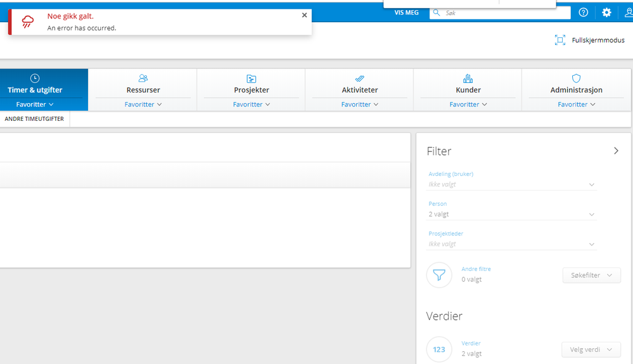Dismiss the 'Noe gikk galt' error notification

tap(304, 15)
